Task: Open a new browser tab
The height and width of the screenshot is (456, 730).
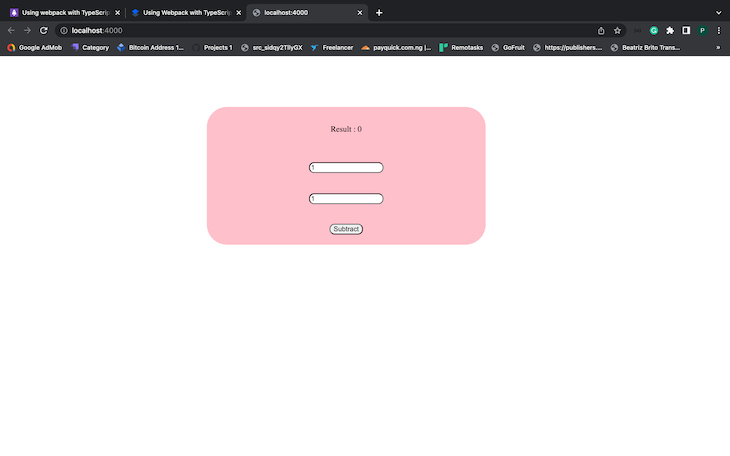Action: (379, 12)
